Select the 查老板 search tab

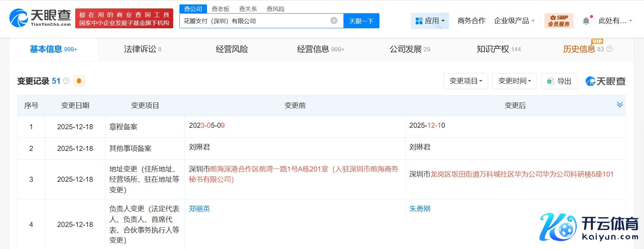tap(221, 9)
